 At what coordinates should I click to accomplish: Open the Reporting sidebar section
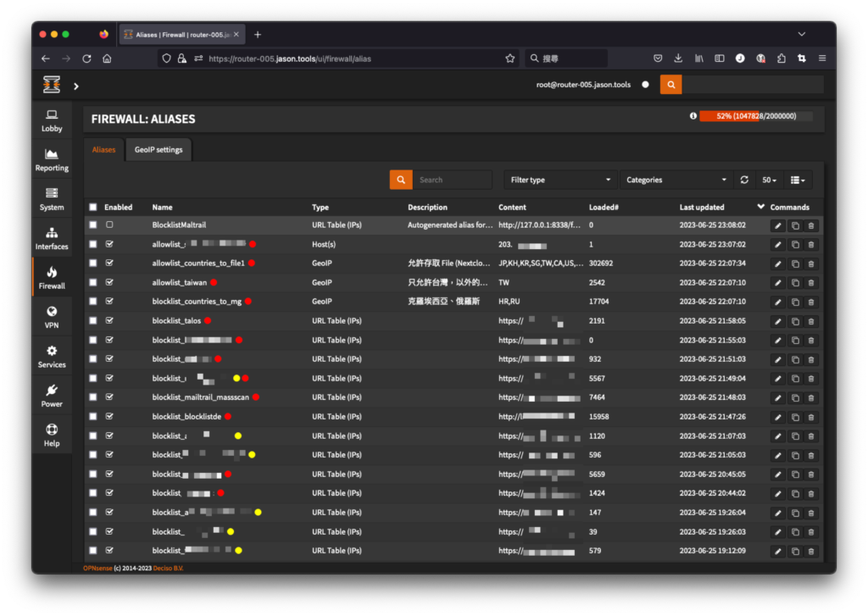[52, 160]
